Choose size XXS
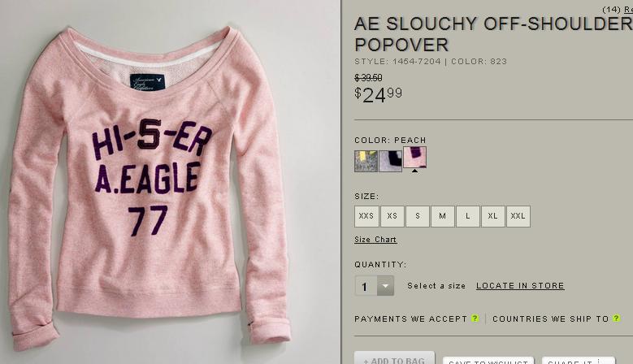 (366, 216)
